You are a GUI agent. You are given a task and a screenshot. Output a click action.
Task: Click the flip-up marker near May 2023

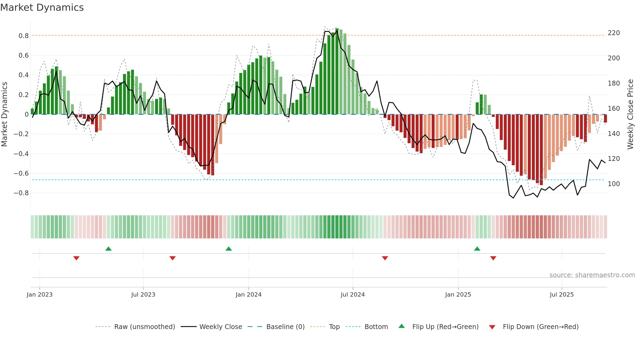[x=108, y=249]
